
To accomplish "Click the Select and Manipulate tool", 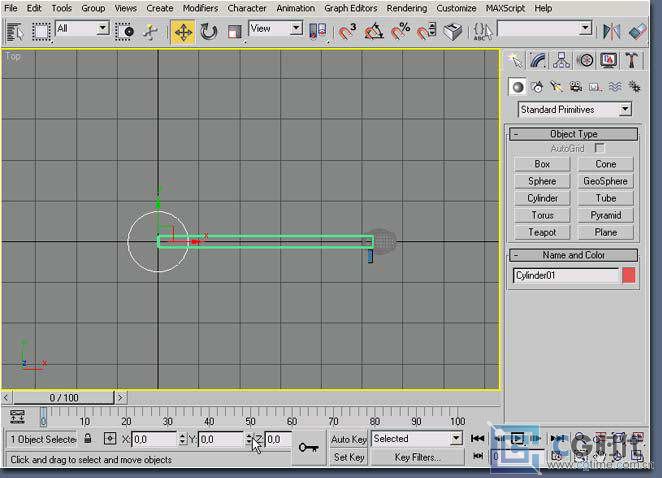I will (x=150, y=32).
